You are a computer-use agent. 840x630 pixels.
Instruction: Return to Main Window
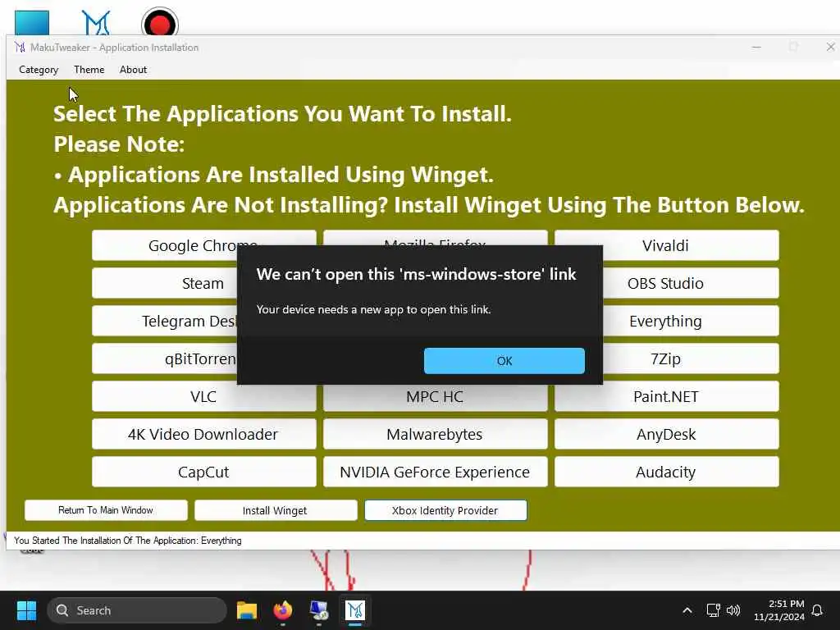pos(106,510)
